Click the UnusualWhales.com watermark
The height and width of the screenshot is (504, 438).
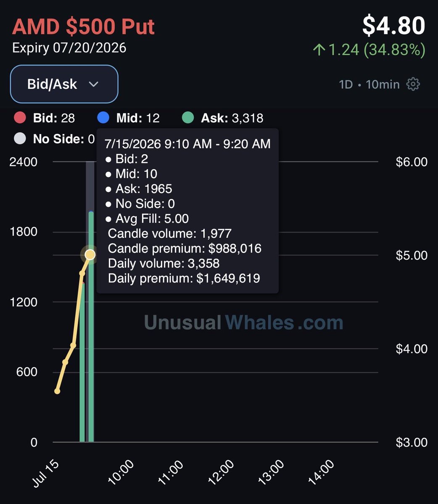244,323
